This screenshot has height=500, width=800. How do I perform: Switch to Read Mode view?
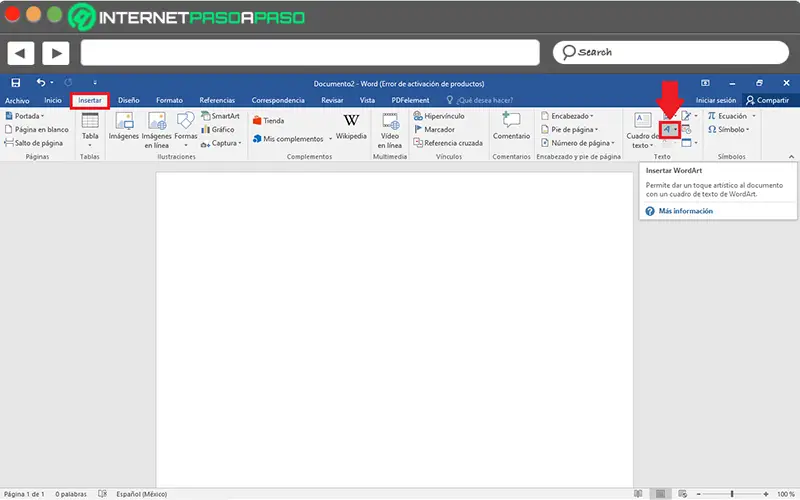coord(638,494)
